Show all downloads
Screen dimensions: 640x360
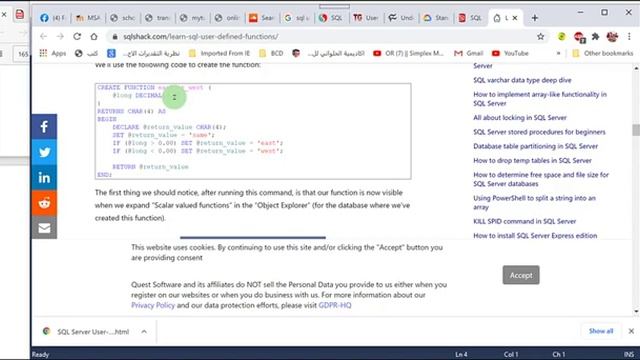tap(601, 331)
